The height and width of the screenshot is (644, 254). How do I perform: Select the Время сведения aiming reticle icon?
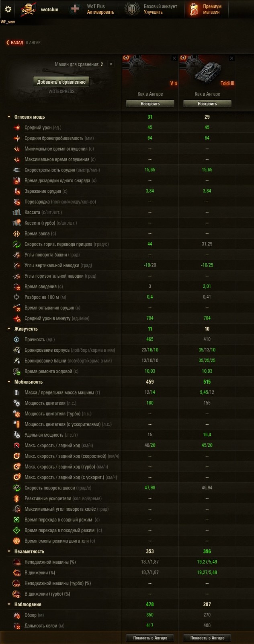coord(17,286)
